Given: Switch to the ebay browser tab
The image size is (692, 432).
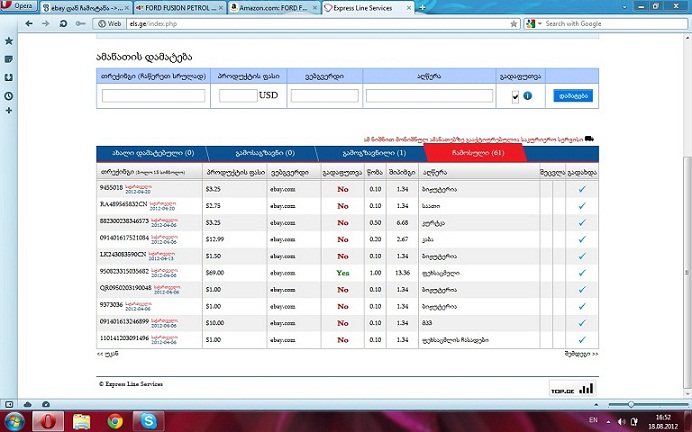Looking at the screenshot, I should coord(86,8).
